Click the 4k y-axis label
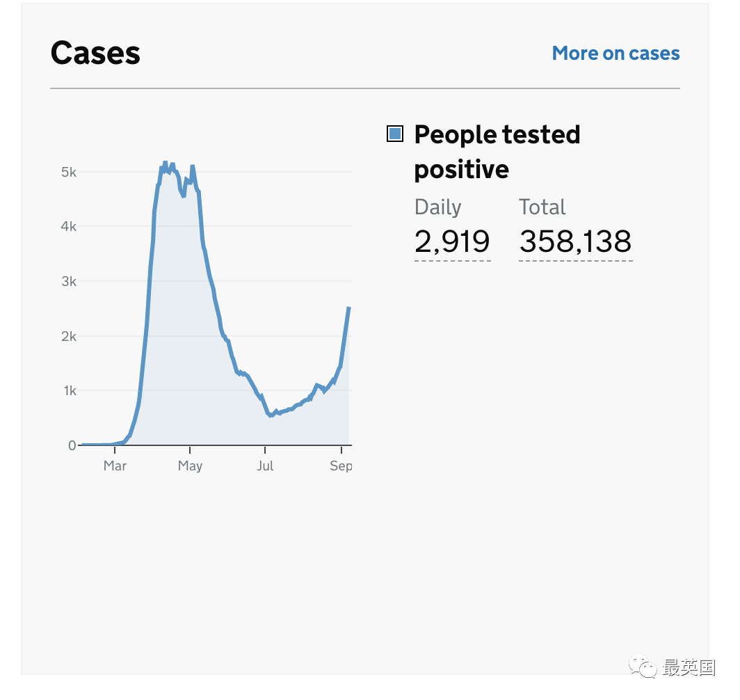The image size is (740, 700). (68, 227)
